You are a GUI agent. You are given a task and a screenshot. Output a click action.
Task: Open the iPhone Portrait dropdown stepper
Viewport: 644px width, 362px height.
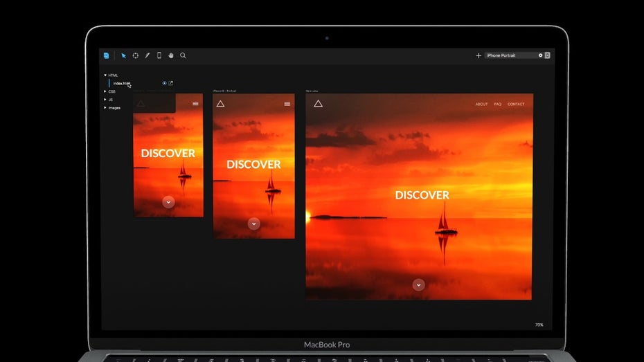pos(548,55)
